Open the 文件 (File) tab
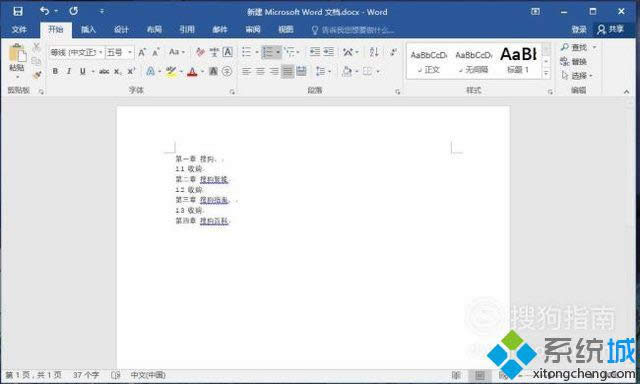Image resolution: width=640 pixels, height=384 pixels. point(19,29)
